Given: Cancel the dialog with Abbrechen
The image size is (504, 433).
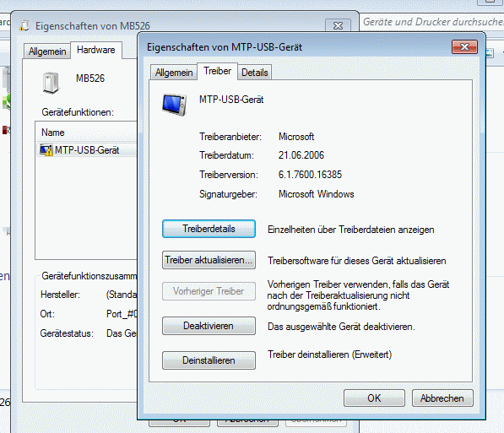Looking at the screenshot, I should pos(442,398).
